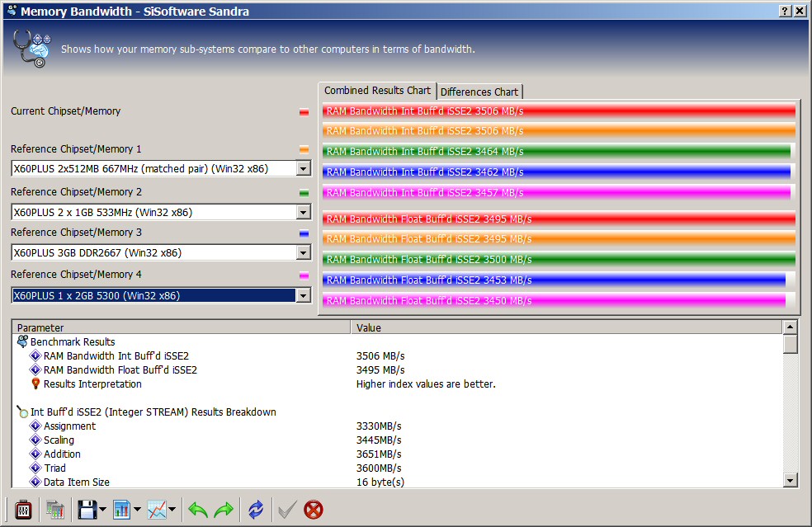Viewport: 812px width, 527px height.
Task: Go forward with the green right arrow
Action: coord(224,510)
